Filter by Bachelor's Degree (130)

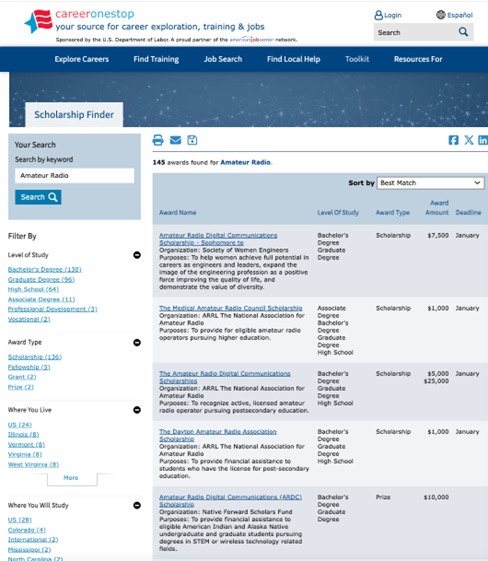click(45, 269)
